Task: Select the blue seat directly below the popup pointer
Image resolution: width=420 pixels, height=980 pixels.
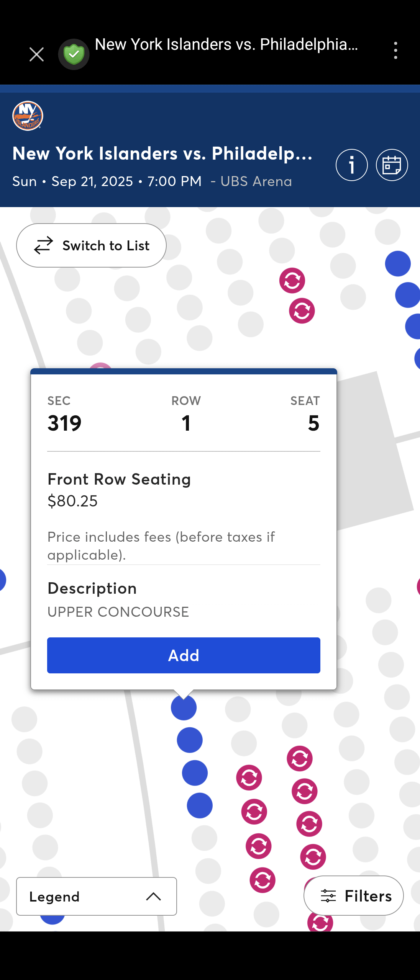Action: (x=184, y=708)
